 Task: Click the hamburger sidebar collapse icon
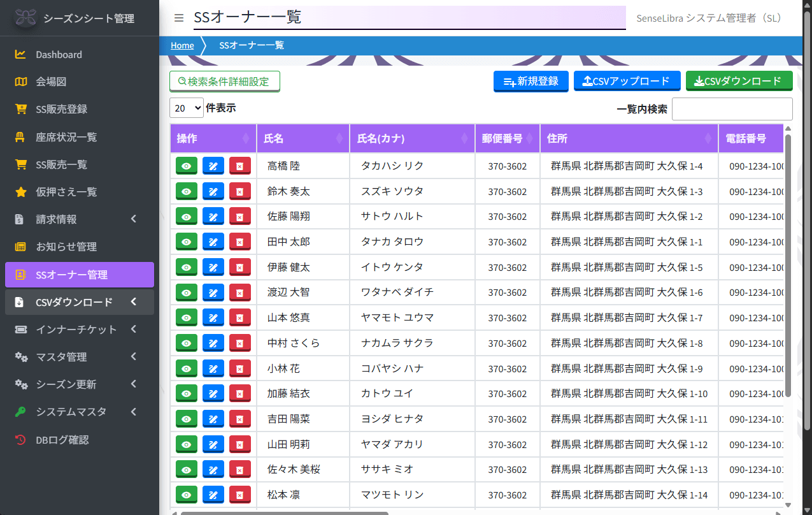pos(178,18)
